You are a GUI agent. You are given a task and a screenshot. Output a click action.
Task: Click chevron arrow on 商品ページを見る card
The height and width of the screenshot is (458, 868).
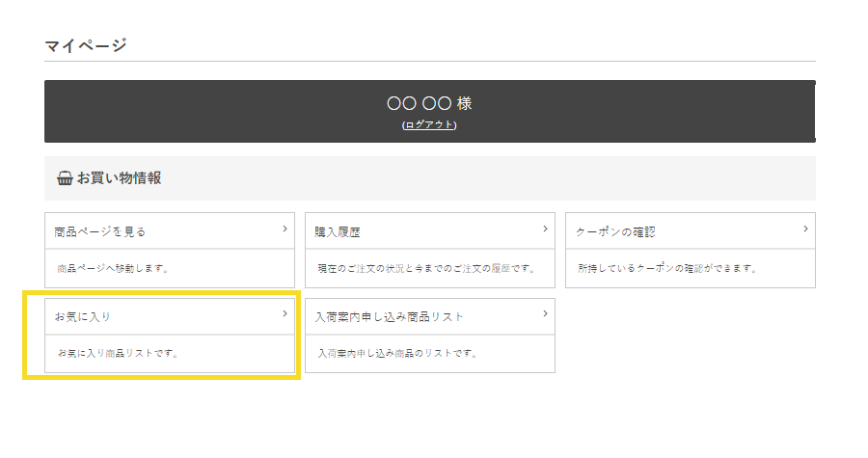click(x=285, y=229)
